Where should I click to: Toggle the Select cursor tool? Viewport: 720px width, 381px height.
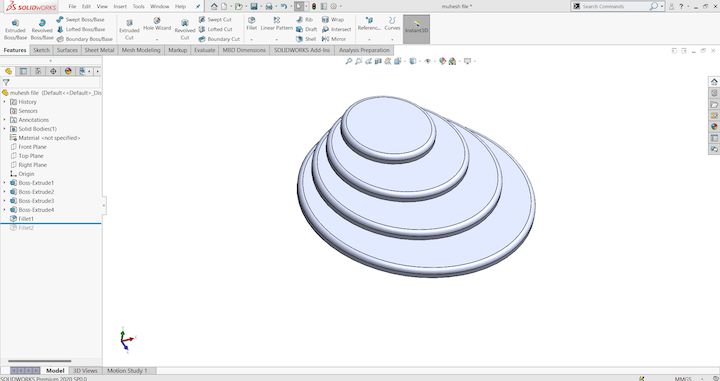[299, 6]
